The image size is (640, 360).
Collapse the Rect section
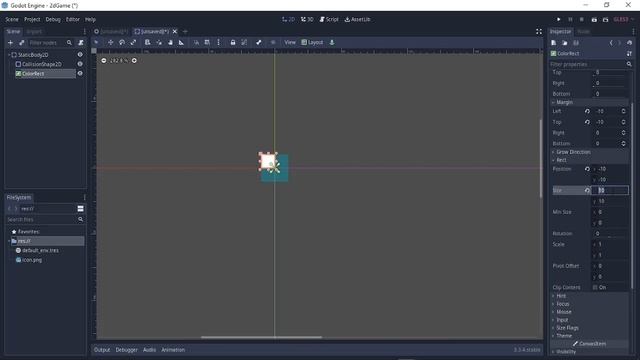(x=553, y=160)
